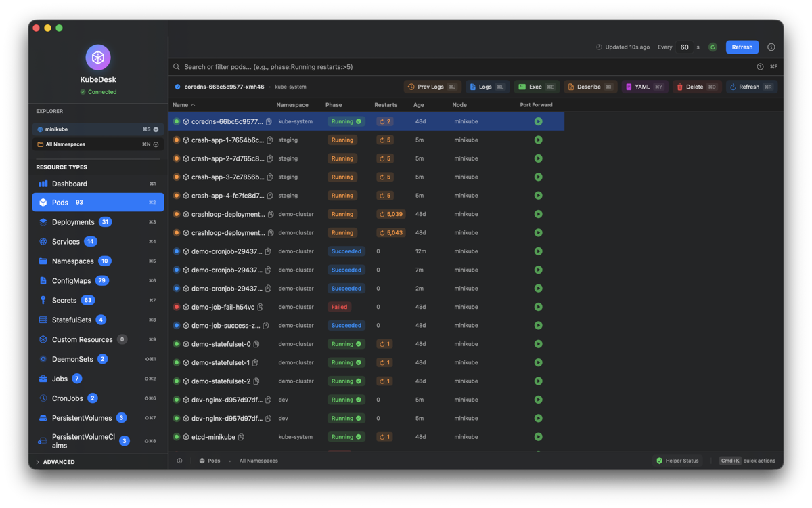Go to the ConfigMaps resource list
This screenshot has width=812, height=508.
pos(71,280)
